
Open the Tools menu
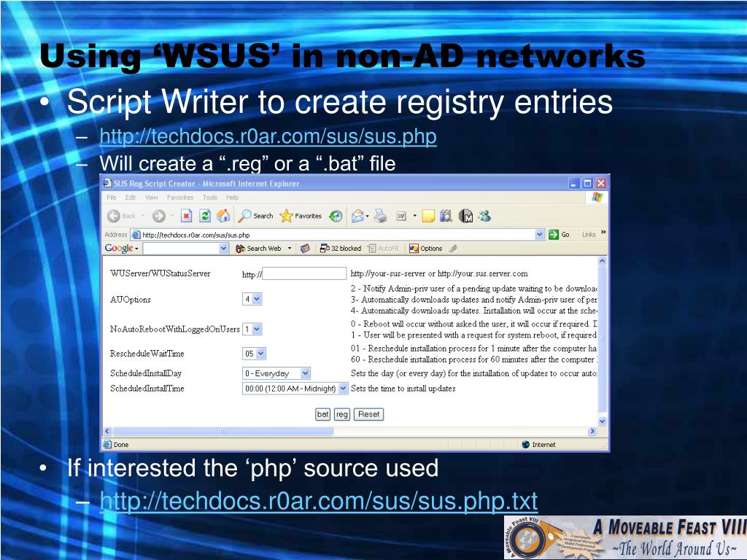pos(209,197)
